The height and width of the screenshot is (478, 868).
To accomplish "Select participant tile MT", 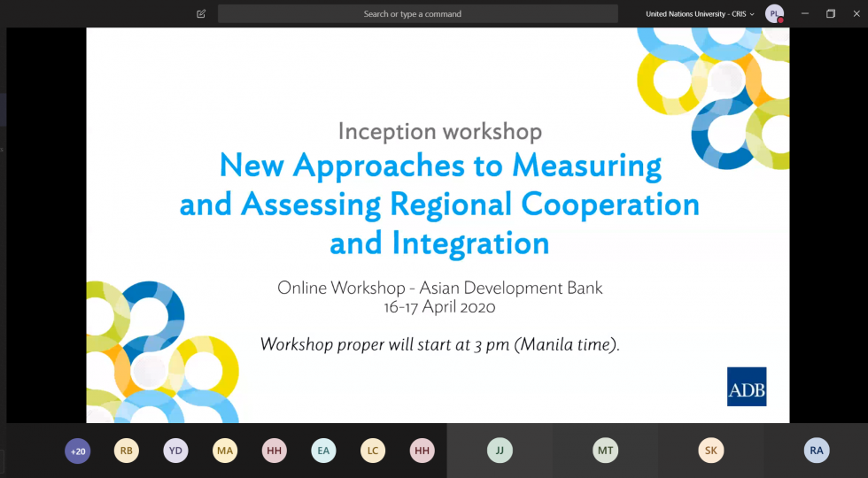I will point(605,451).
